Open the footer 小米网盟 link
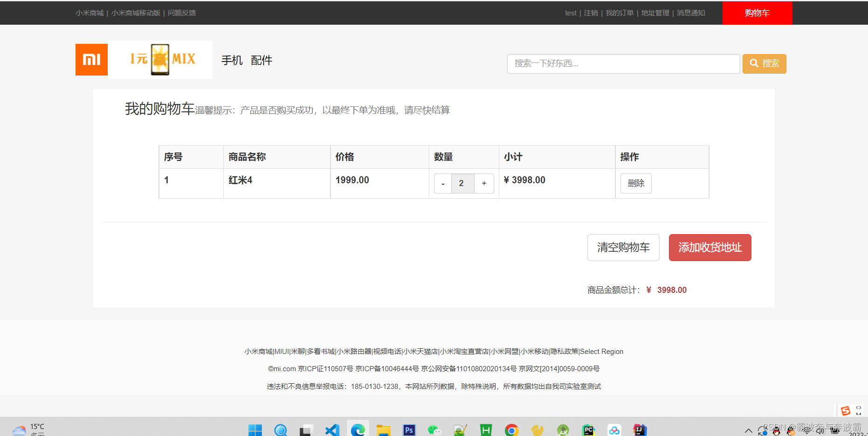Viewport: 868px width, 436px height. [505, 352]
